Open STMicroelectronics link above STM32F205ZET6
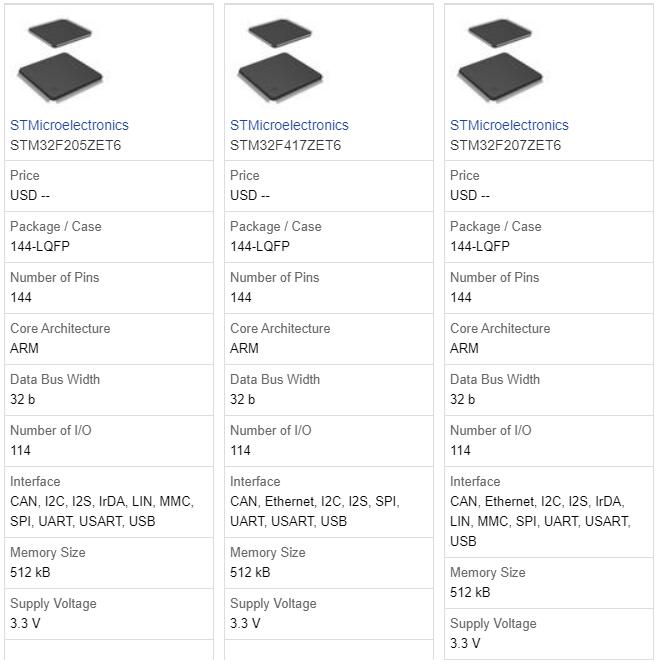658x668 pixels. 69,125
